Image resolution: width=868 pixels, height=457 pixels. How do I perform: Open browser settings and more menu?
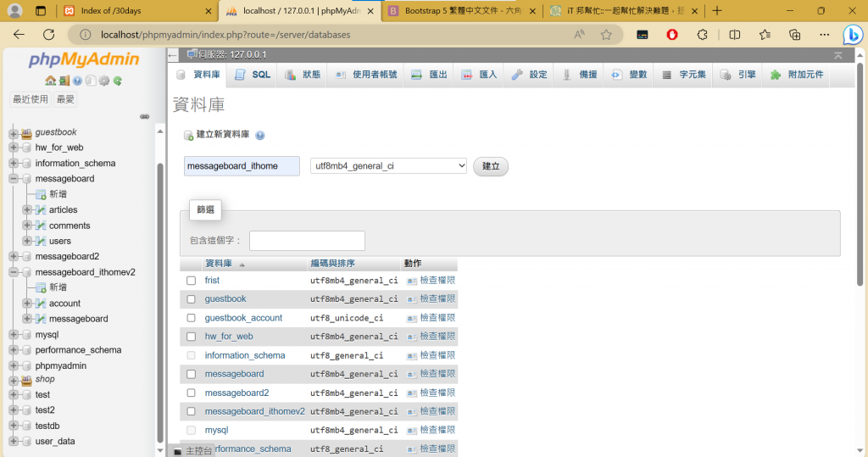tap(824, 35)
